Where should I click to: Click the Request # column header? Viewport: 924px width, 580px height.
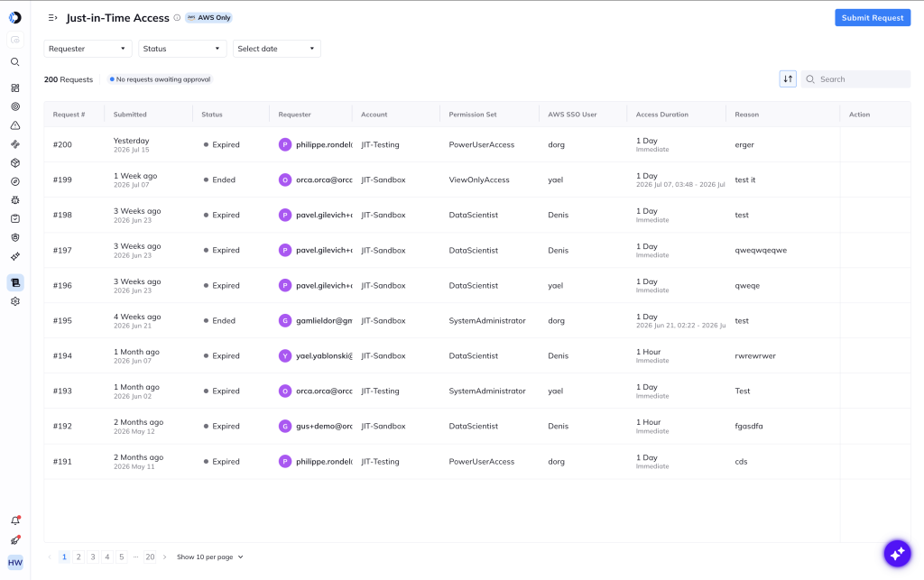(x=69, y=115)
